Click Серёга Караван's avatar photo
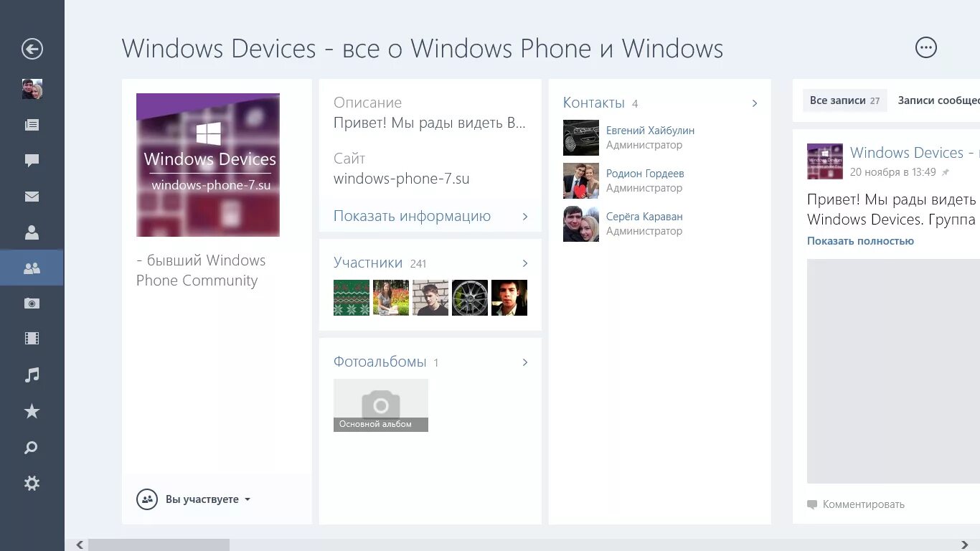 (581, 224)
